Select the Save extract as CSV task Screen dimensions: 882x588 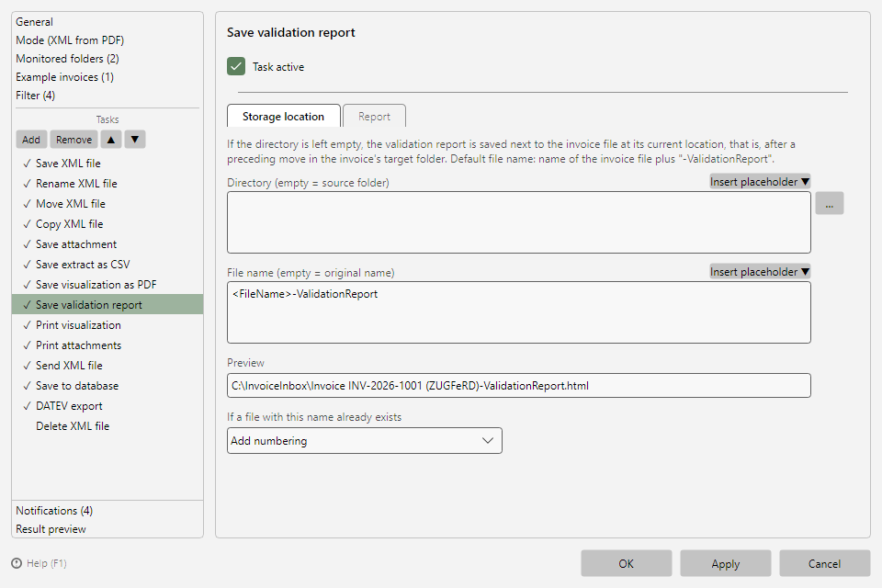[107, 265]
